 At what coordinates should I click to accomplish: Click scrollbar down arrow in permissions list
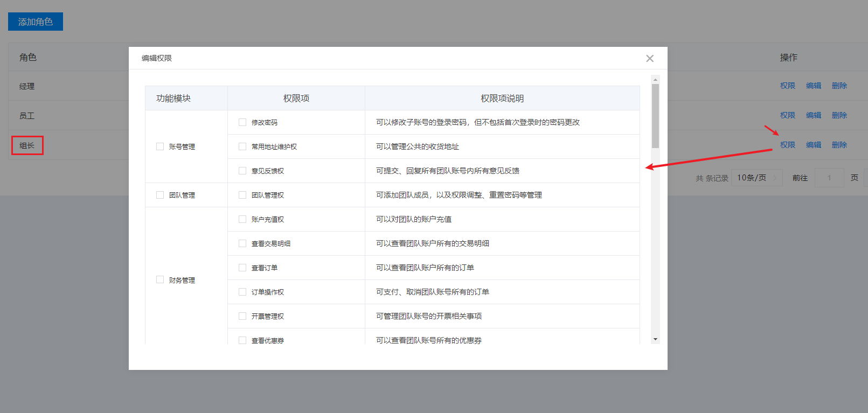[x=655, y=339]
